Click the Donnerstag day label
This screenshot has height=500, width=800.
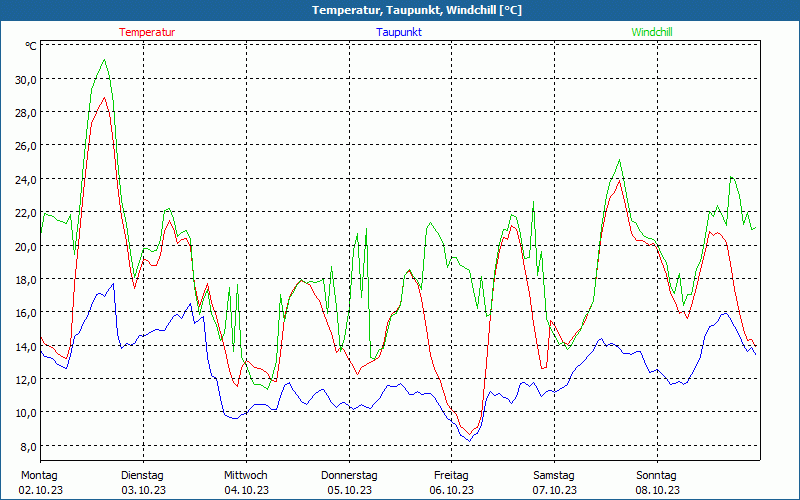click(349, 476)
